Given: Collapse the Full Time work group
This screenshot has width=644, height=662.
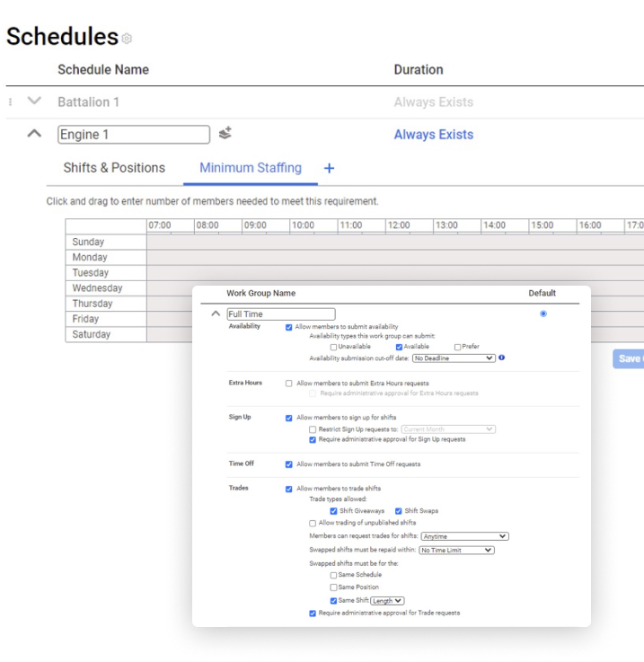Looking at the screenshot, I should [x=216, y=313].
